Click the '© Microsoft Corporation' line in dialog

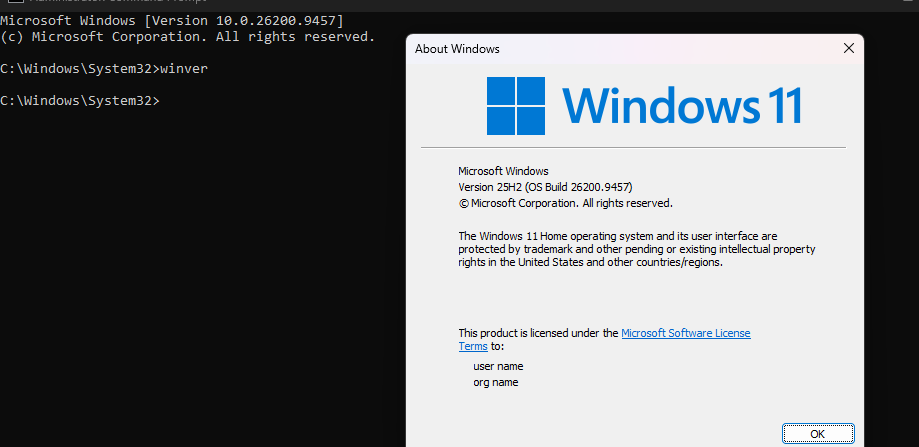tap(566, 203)
